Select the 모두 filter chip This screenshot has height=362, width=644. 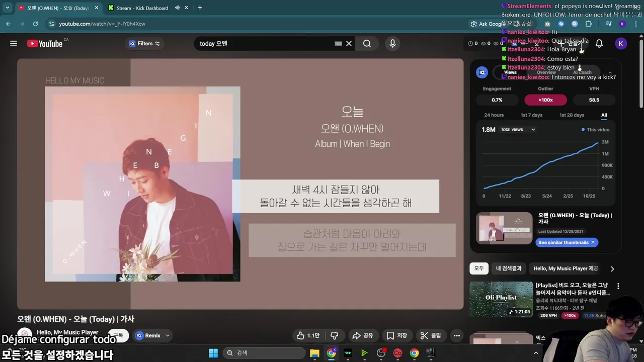click(x=478, y=268)
